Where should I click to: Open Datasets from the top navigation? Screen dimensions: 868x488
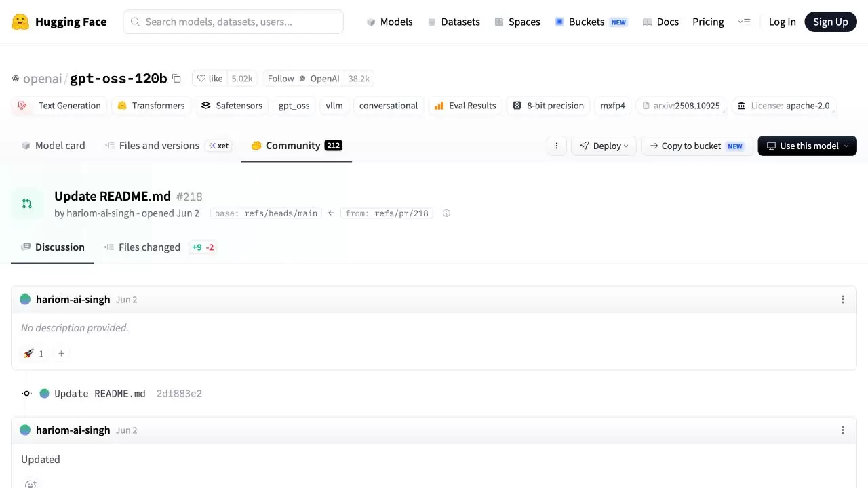click(x=453, y=22)
